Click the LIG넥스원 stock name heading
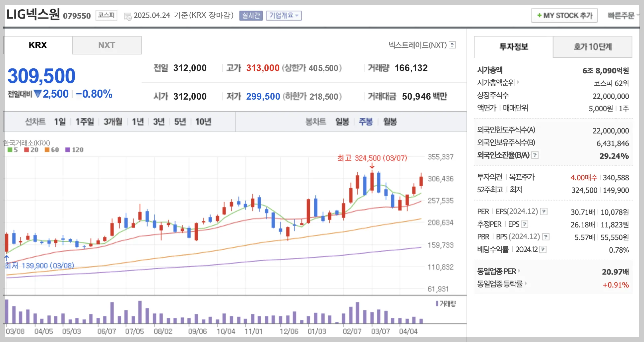 tap(33, 14)
